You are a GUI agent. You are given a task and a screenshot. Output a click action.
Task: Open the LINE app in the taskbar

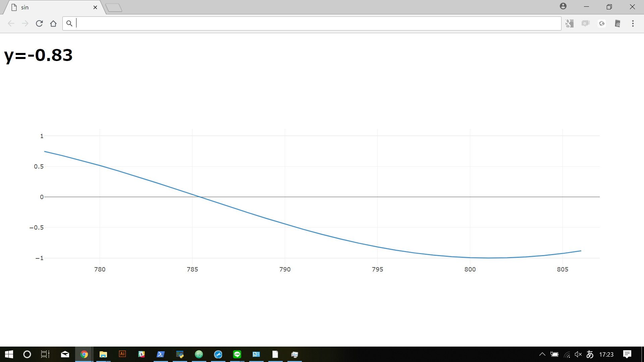coord(237,354)
